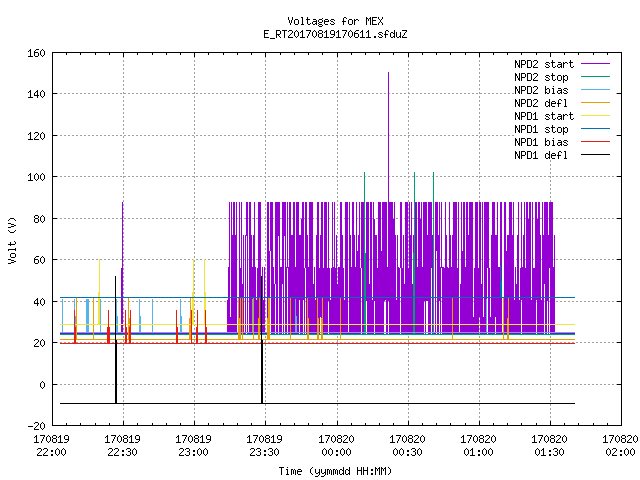This screenshot has height=480, width=640.
Task: Click the '170820 01:30' time tick label
Action: click(549, 446)
